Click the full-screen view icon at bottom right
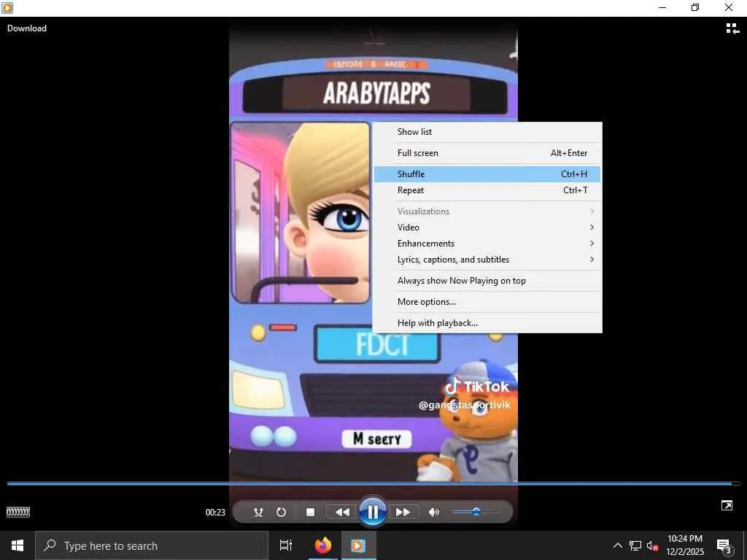 point(727,506)
